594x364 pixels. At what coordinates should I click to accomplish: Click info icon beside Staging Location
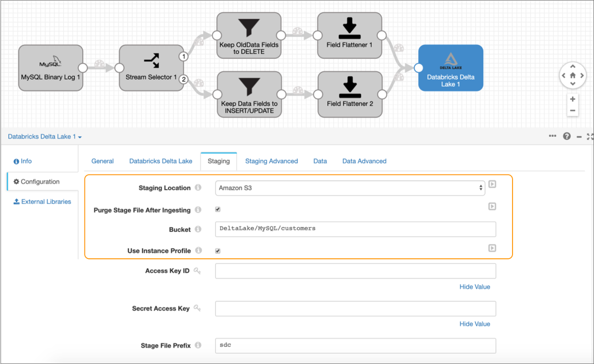[x=198, y=188]
